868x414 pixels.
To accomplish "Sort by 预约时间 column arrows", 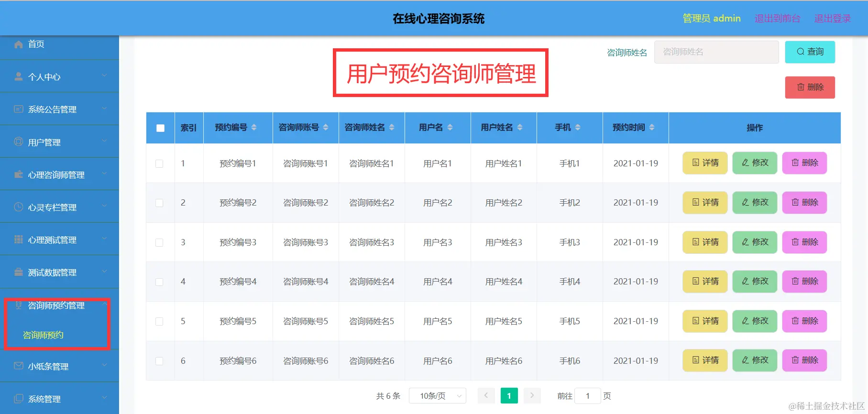I will pos(652,127).
